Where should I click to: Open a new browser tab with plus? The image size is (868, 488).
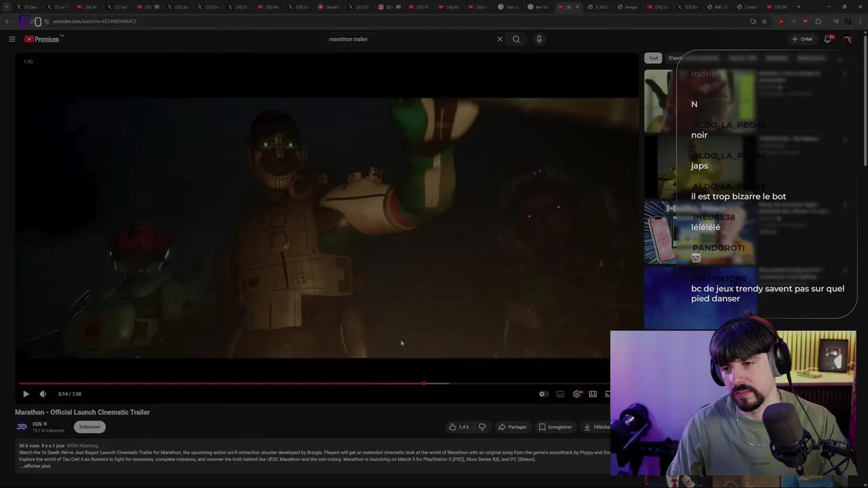798,7
